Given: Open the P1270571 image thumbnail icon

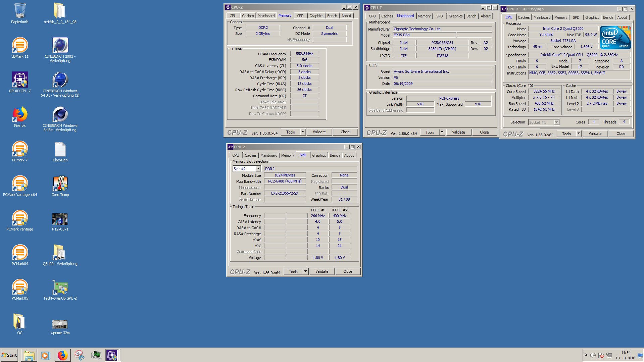Looking at the screenshot, I should [60, 221].
